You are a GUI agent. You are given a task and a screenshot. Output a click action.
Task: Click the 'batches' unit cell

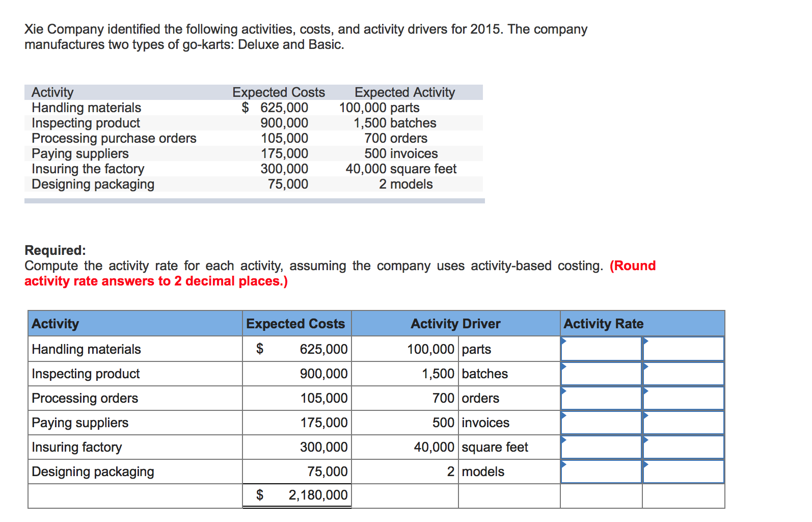(x=509, y=374)
